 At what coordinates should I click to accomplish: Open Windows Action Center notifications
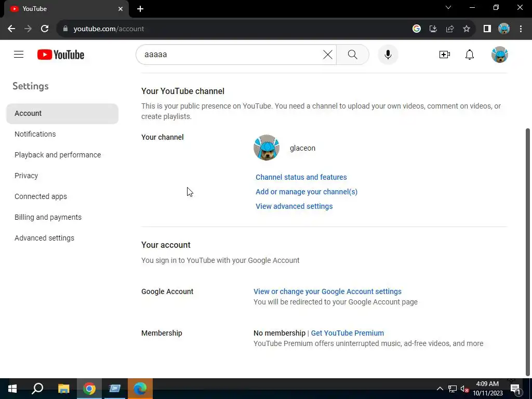pyautogui.click(x=515, y=389)
